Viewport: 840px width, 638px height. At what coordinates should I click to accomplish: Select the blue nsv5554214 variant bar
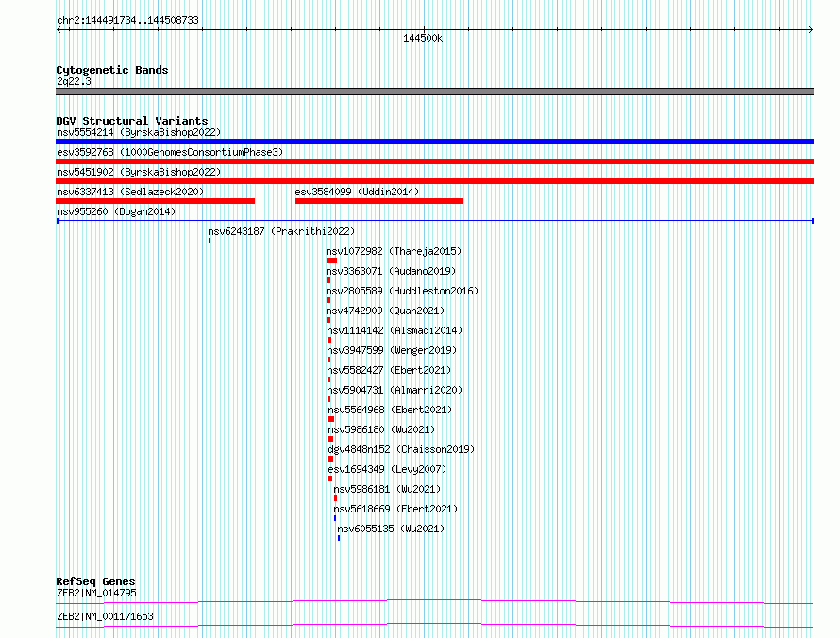pyautogui.click(x=434, y=142)
